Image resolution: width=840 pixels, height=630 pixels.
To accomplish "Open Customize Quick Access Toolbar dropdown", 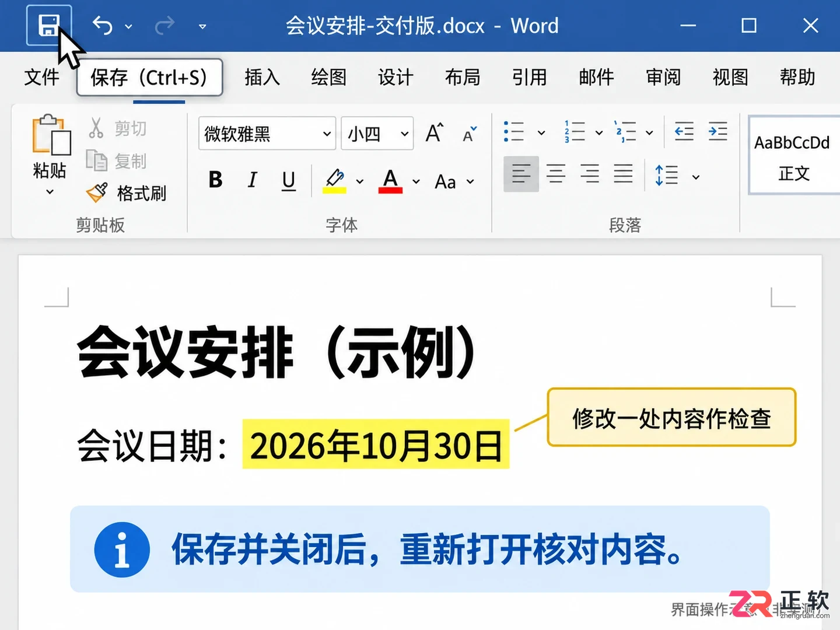I will coord(202,27).
